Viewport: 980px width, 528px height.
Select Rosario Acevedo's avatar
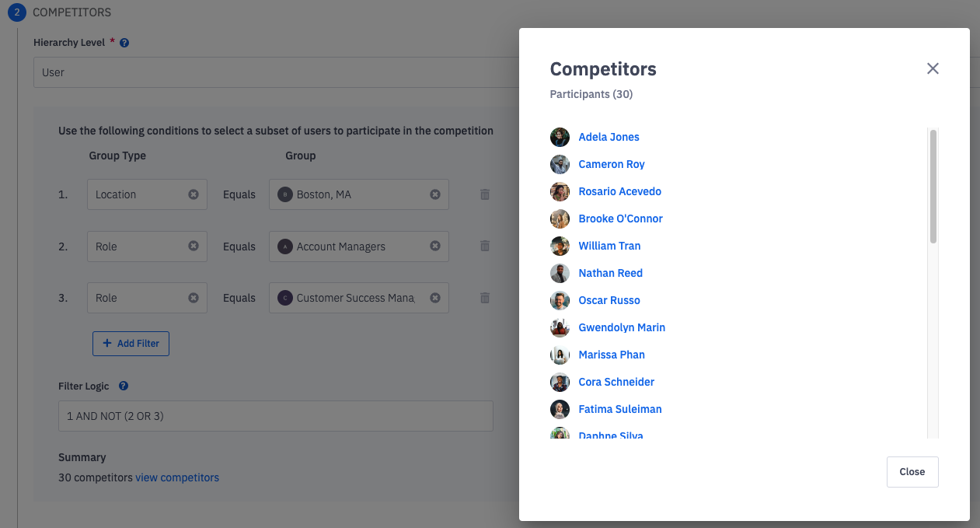(560, 192)
